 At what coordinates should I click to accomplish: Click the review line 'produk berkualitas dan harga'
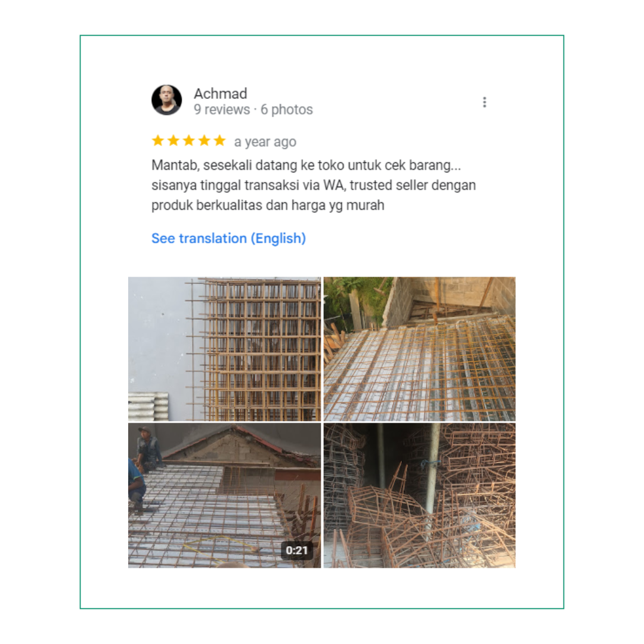click(268, 205)
